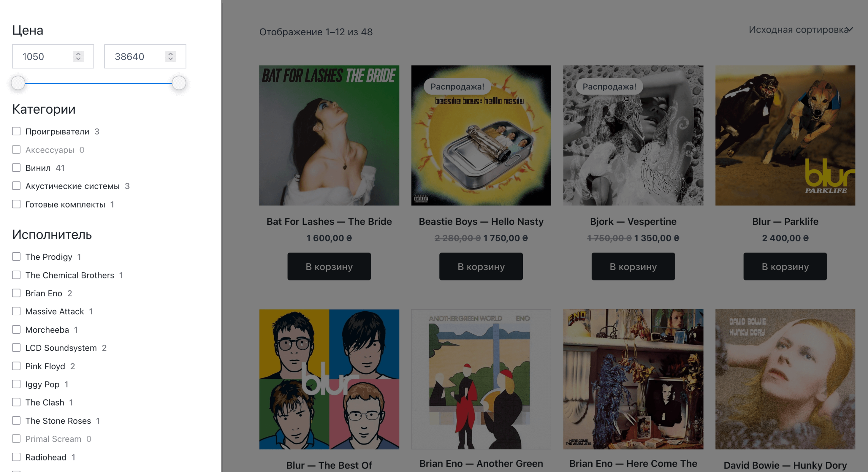Viewport: 868px width, 472px height.
Task: Check the Акустические системы checkbox
Action: 16,186
